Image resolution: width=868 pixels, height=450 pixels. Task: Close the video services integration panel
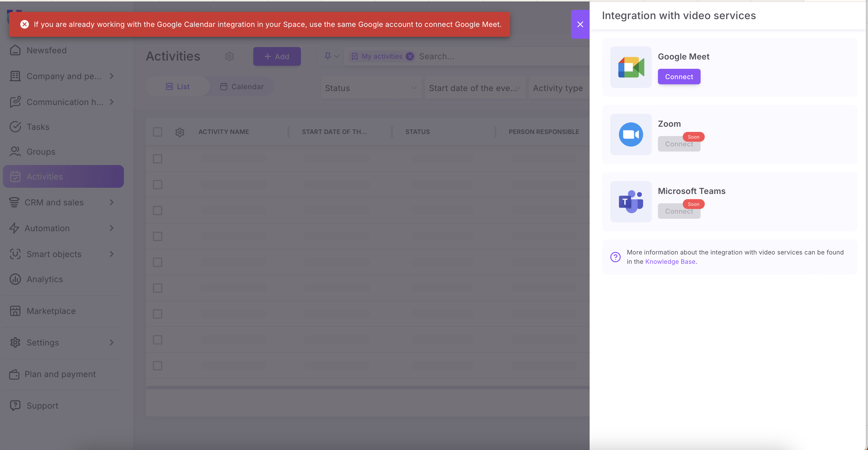580,24
